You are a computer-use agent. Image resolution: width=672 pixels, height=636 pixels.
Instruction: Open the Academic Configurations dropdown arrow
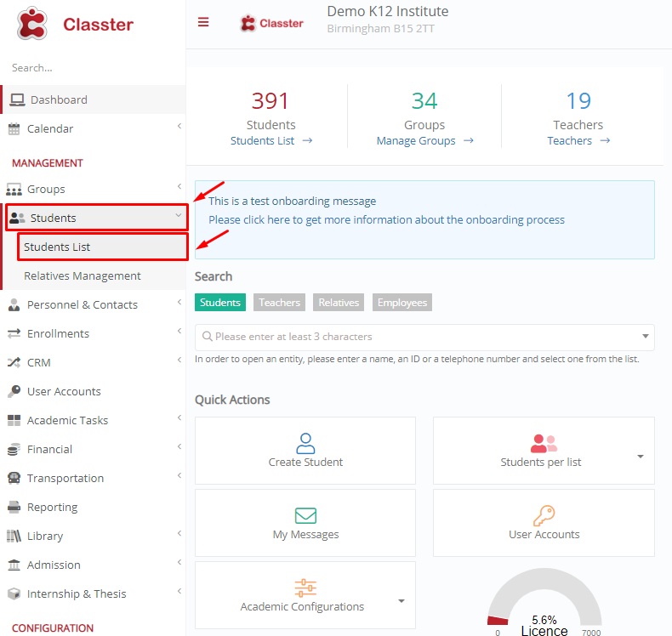(401, 601)
